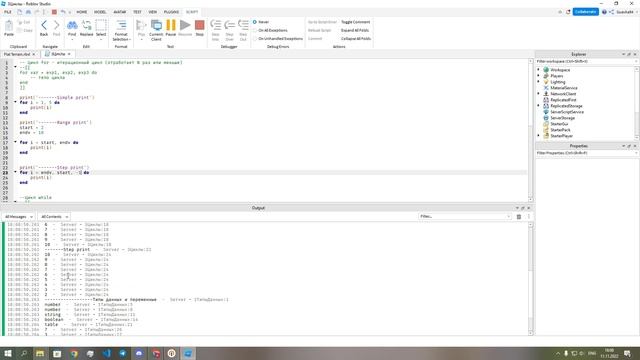The height and width of the screenshot is (360, 640).
Task: Click the Replace icon in Edit group
Action: tap(87, 26)
